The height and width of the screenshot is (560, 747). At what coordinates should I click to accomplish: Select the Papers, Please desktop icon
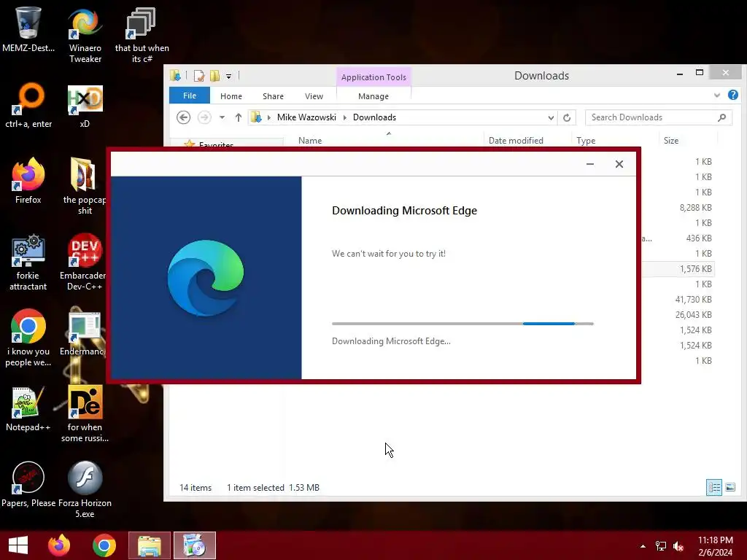pos(28,484)
